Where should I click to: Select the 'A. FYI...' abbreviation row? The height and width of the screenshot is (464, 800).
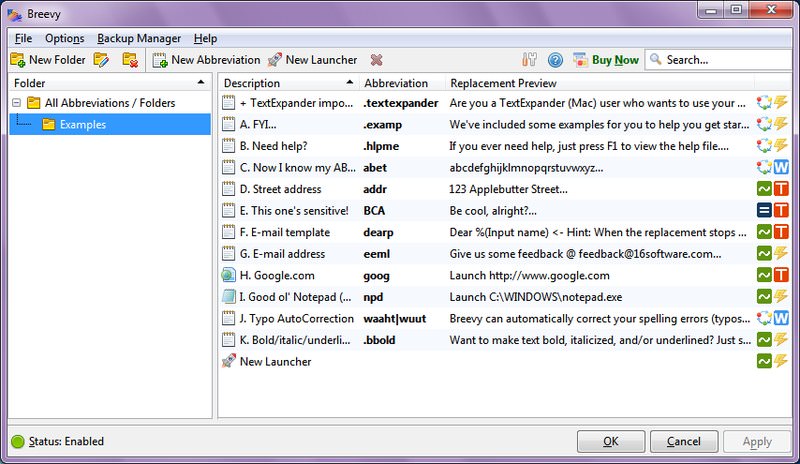(x=505, y=125)
